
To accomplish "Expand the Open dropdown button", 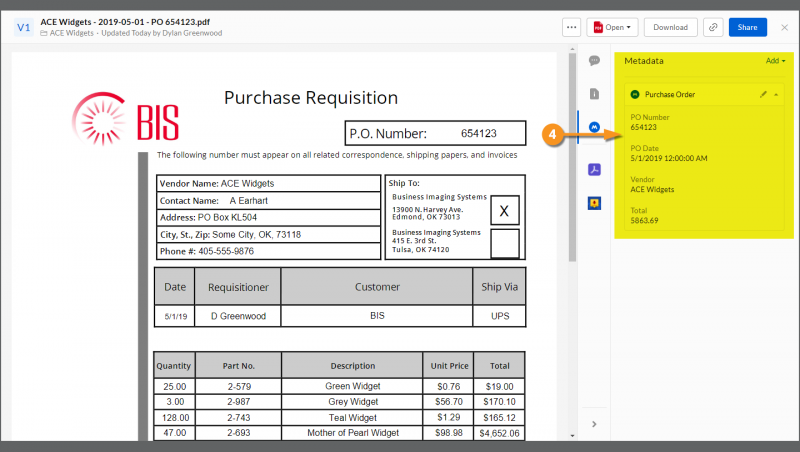I will (612, 28).
